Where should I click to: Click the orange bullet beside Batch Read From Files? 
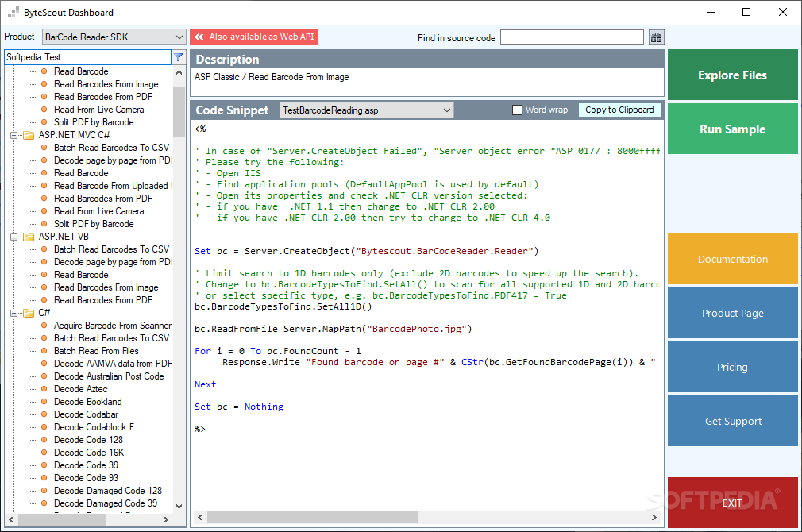click(44, 351)
